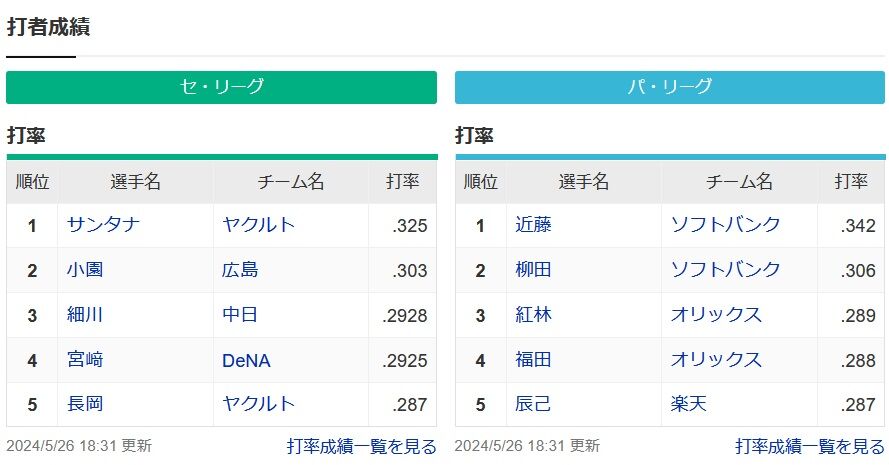Open team link 広島

pos(240,270)
